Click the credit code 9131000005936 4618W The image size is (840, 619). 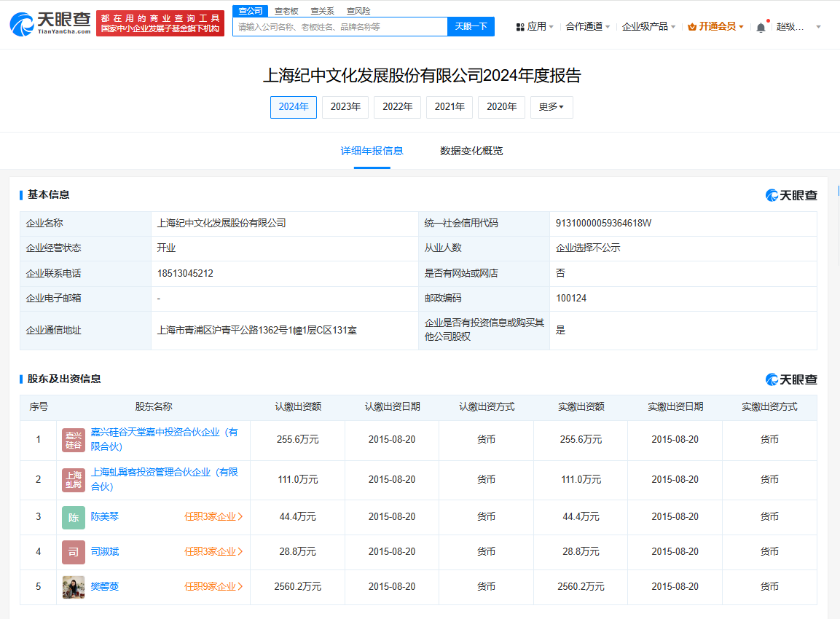pyautogui.click(x=603, y=224)
